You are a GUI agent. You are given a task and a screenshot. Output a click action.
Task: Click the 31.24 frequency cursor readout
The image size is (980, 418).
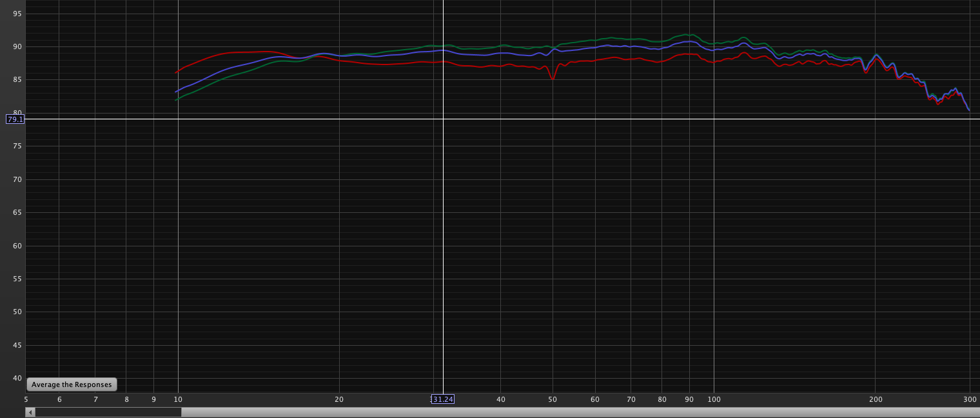pos(442,399)
